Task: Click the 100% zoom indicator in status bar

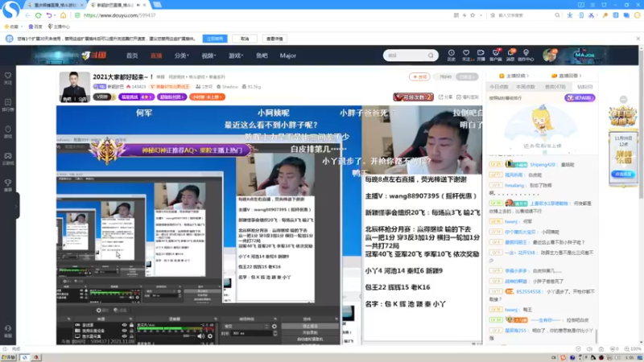Action: point(633,349)
